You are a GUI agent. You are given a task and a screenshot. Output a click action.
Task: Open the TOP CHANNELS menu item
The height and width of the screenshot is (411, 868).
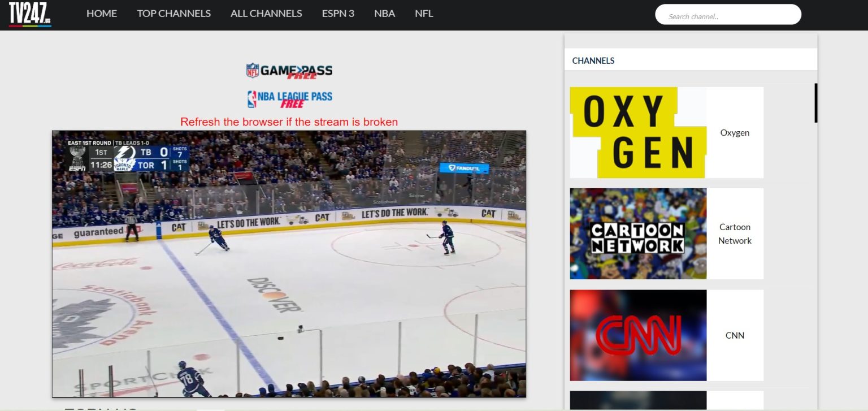tap(173, 14)
